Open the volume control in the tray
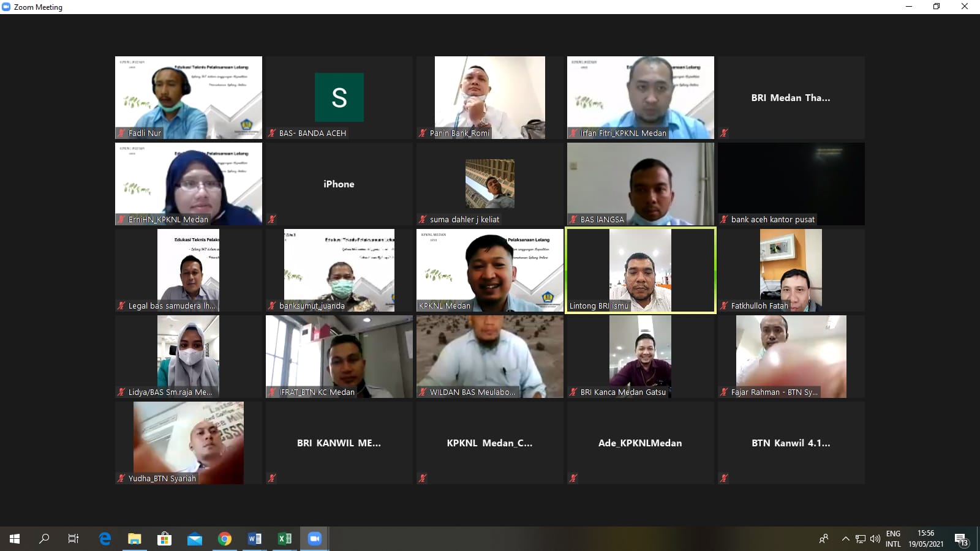Image resolution: width=980 pixels, height=551 pixels. [x=875, y=539]
